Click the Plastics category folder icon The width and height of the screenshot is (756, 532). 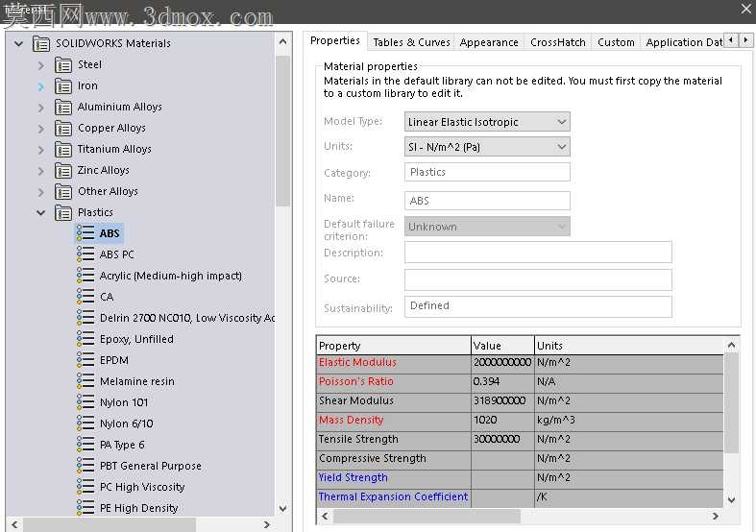63,213
